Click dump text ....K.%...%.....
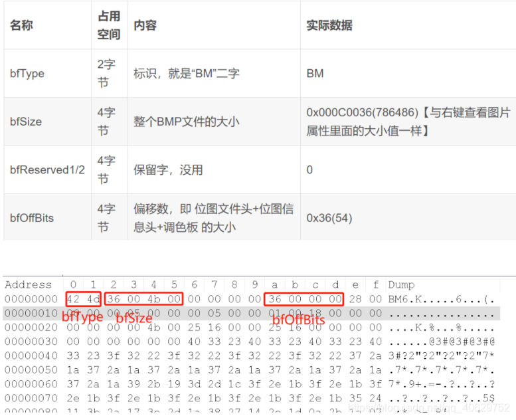Screen dimensions: 516x420 (442, 328)
